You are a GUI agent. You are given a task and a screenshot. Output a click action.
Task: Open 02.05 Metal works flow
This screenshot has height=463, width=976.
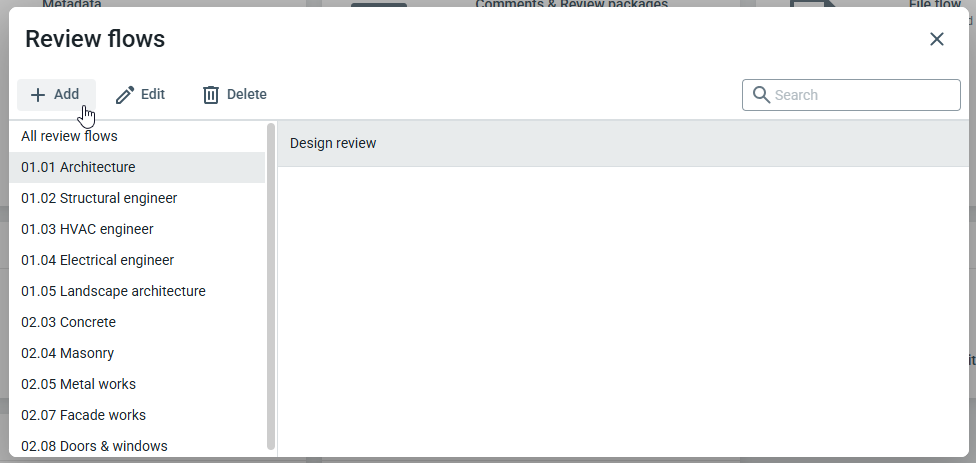[x=78, y=384]
